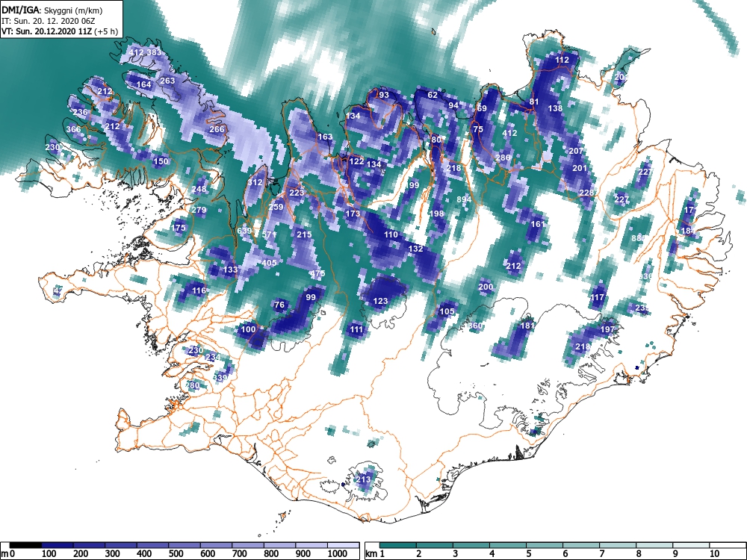Click visibility value 405 on the map

(x=269, y=263)
